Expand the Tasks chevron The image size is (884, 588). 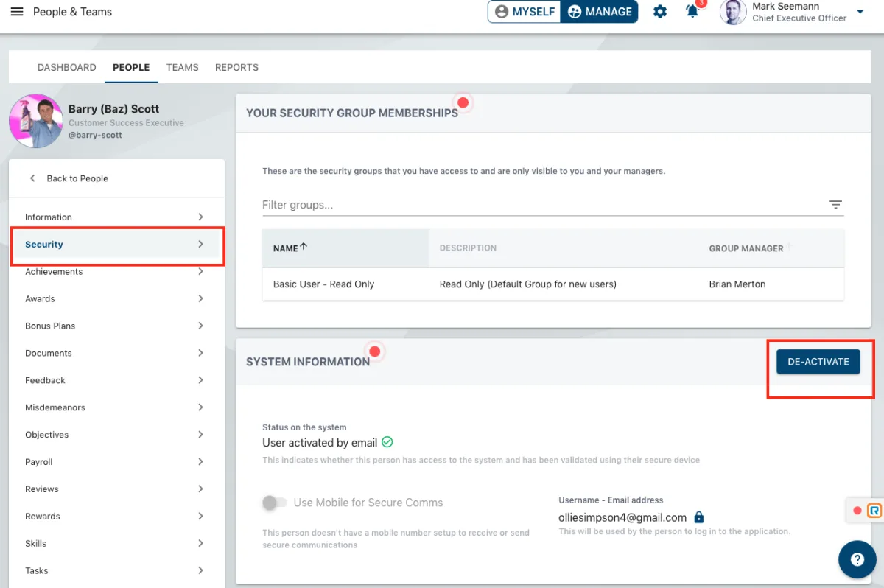tap(200, 571)
